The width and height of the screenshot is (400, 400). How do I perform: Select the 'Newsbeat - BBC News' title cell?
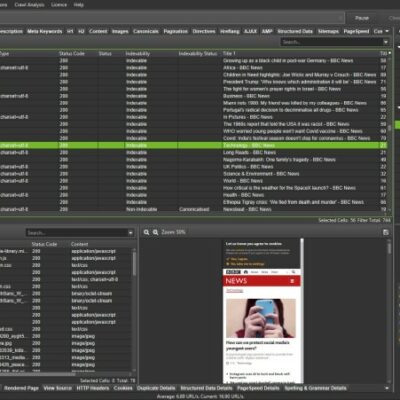[247, 209]
